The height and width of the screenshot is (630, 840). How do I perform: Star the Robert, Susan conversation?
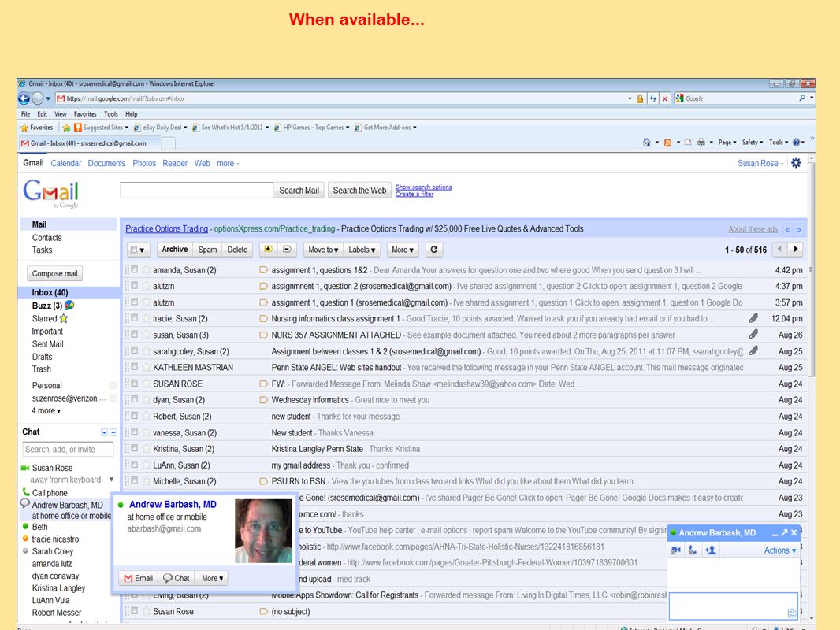coord(146,416)
